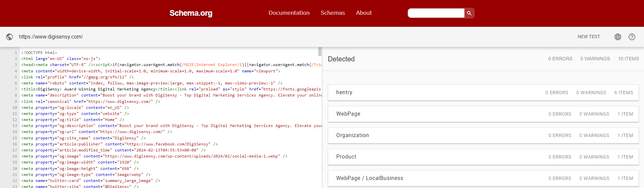Expand the WebPage / LocalBusiness item
Screen dimensions: 644x188
click(483, 178)
